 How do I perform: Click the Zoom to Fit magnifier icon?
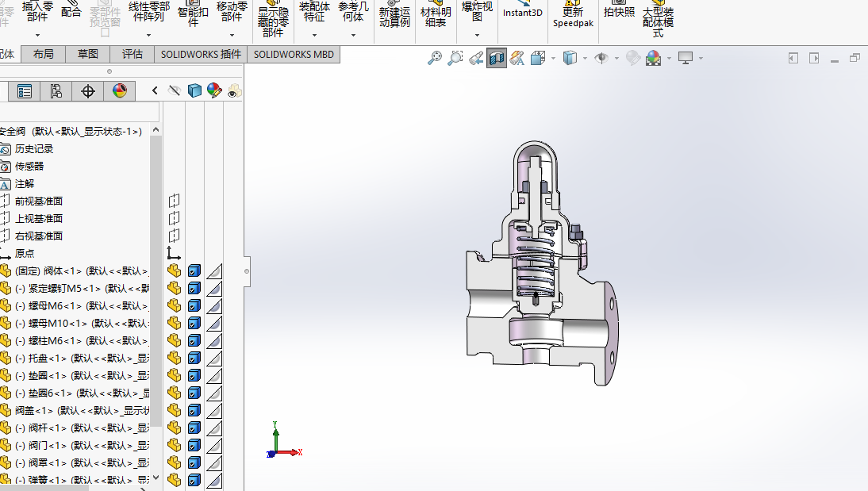434,58
